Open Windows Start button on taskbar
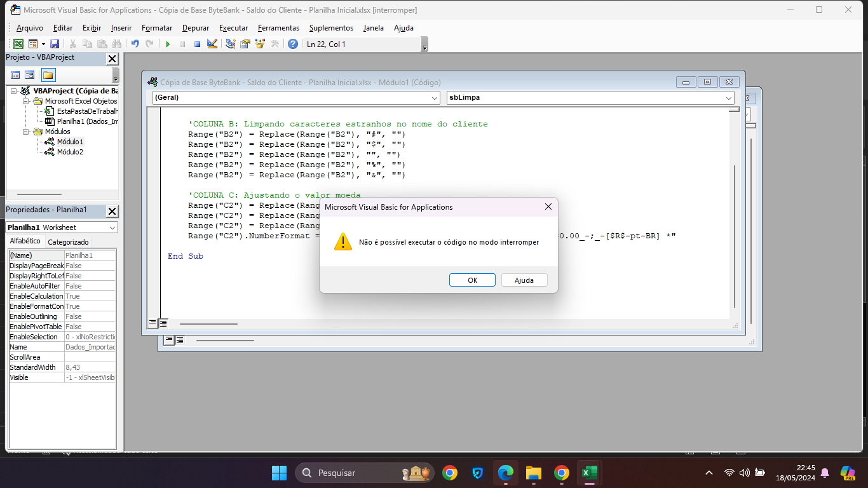868x488 pixels. 279,473
